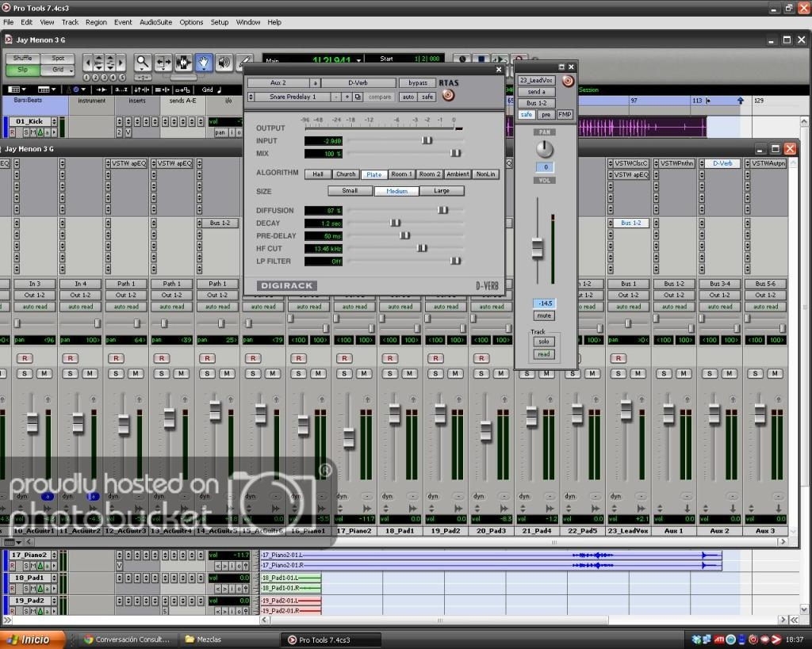Image resolution: width=812 pixels, height=649 pixels.
Task: Select the Selector waveform tool
Action: coord(184,63)
